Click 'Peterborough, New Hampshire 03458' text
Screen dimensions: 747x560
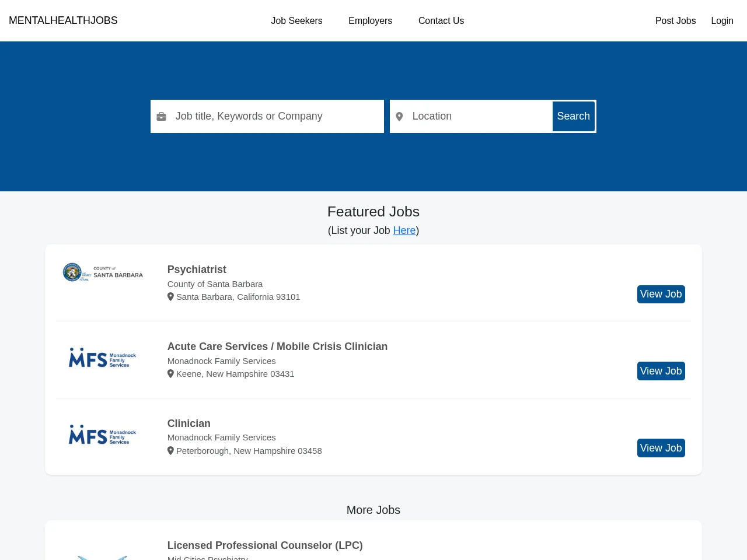pyautogui.click(x=249, y=451)
